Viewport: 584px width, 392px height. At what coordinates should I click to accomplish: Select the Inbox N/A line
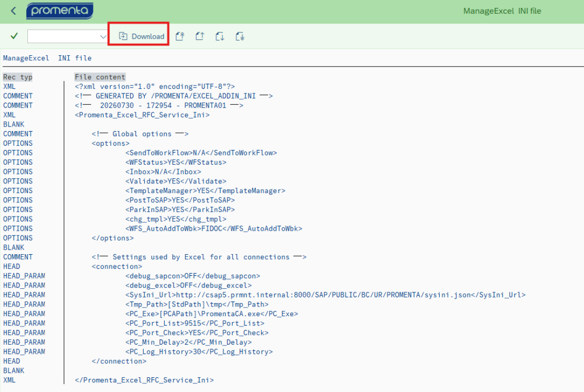point(163,172)
